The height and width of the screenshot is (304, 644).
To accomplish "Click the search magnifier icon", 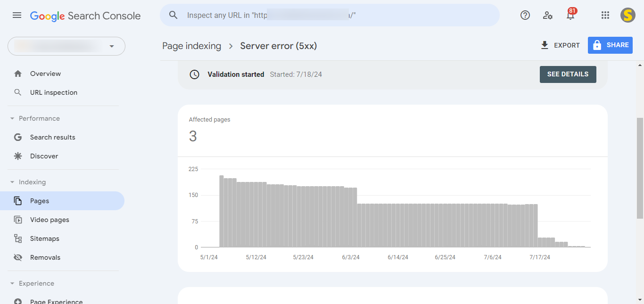I will point(173,15).
